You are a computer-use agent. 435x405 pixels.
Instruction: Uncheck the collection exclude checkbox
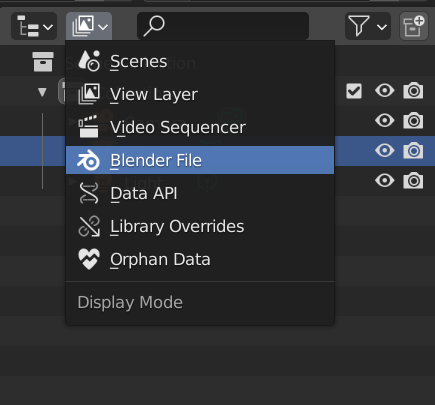[354, 91]
